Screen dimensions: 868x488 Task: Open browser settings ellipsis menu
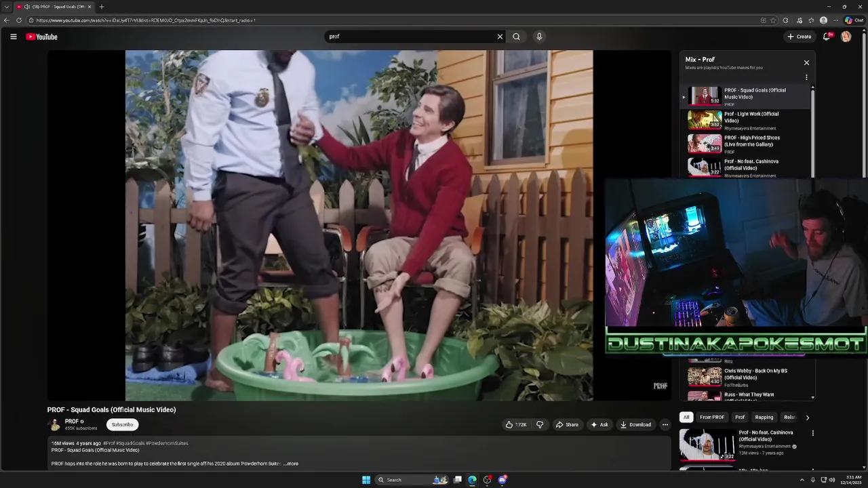(x=835, y=20)
